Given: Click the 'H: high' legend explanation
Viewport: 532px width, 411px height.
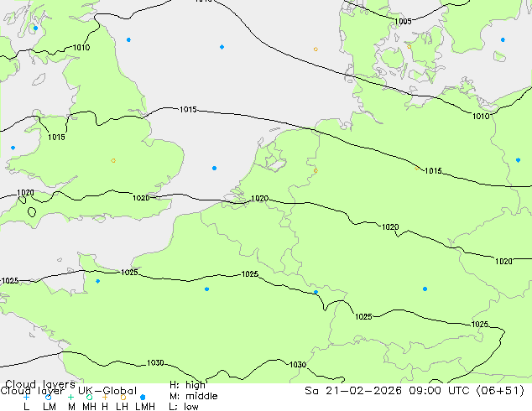Looking at the screenshot, I should 187,385.
